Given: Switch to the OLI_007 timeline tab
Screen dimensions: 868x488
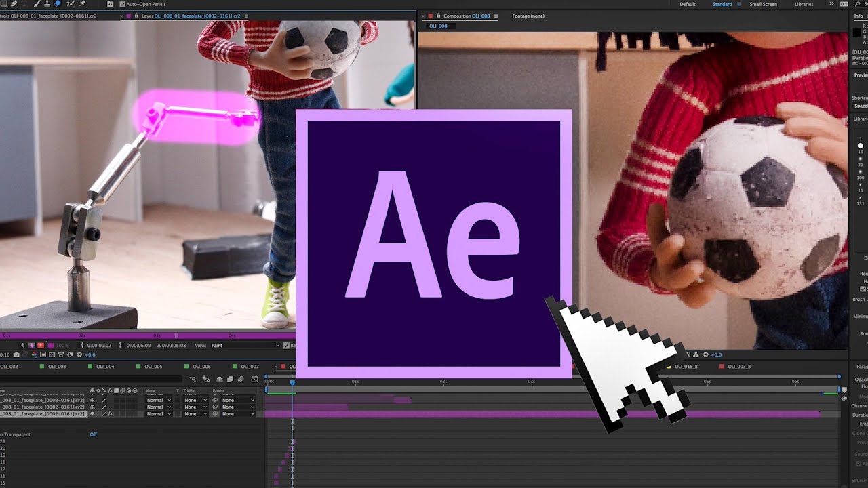Looking at the screenshot, I should coord(250,367).
